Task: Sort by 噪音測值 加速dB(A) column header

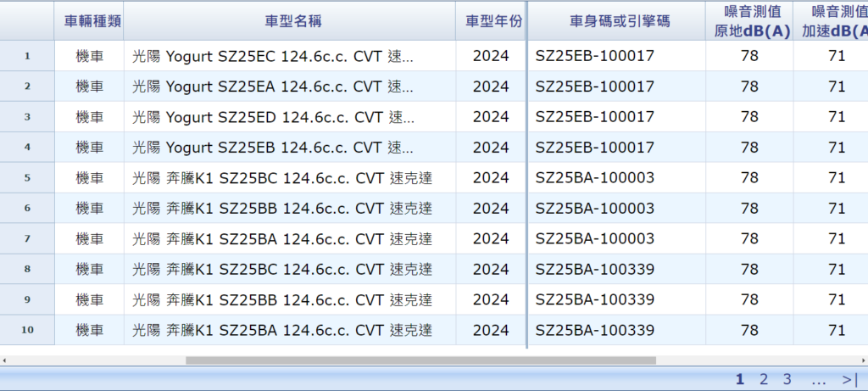Action: click(x=831, y=21)
